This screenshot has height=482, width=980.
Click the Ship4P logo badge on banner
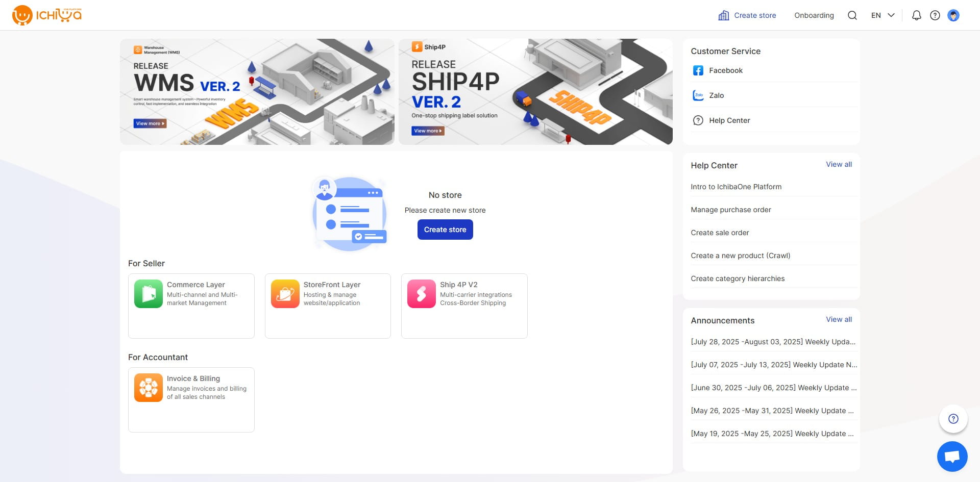pyautogui.click(x=429, y=47)
